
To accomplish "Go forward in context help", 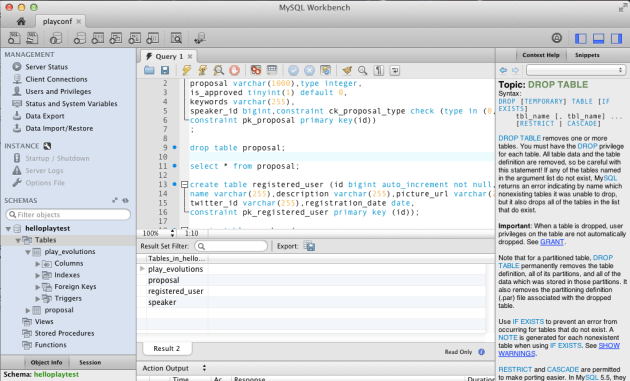I will point(515,70).
